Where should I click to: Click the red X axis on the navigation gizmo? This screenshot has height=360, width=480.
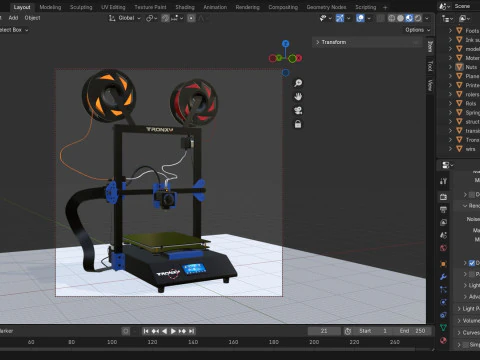[299, 58]
